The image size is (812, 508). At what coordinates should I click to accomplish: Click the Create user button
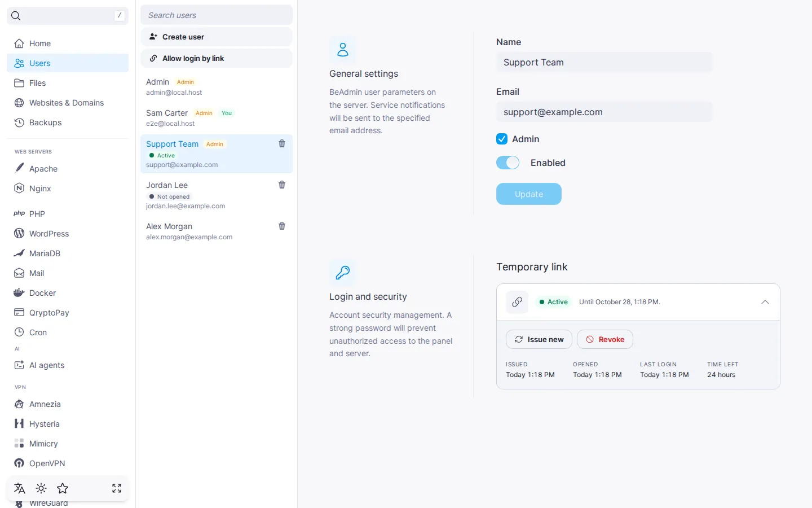pos(217,37)
